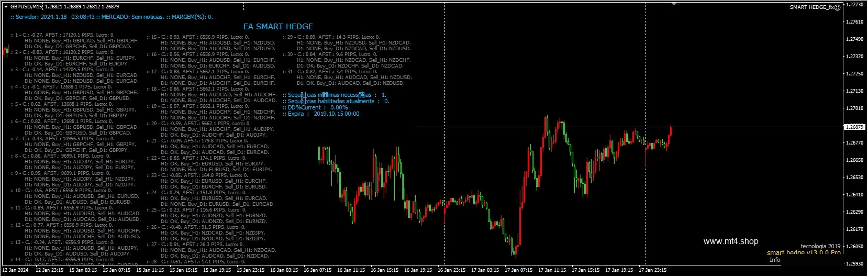Click row 4 showing C.: -0.1
Image resolution: width=868 pixels, height=277 pixels.
(x=61, y=87)
